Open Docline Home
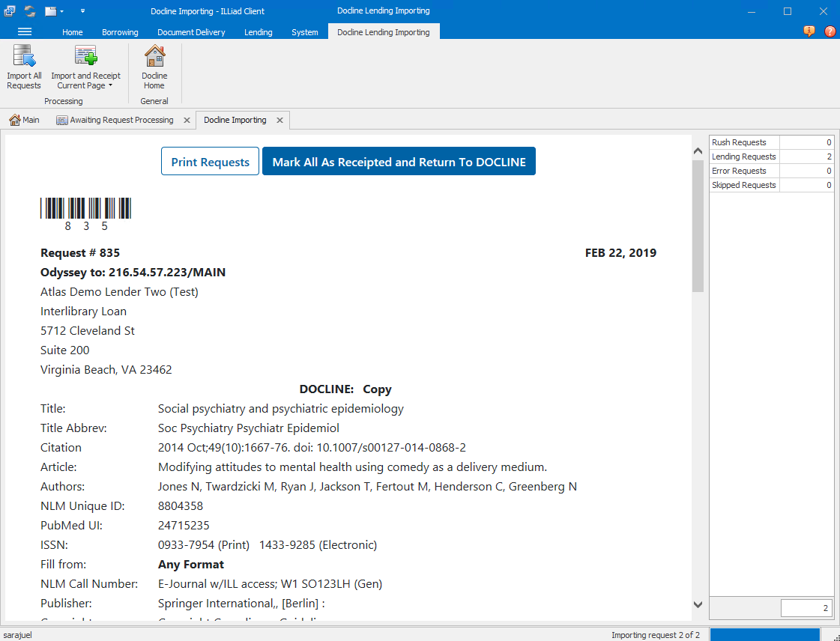Image resolution: width=840 pixels, height=641 pixels. click(x=154, y=66)
